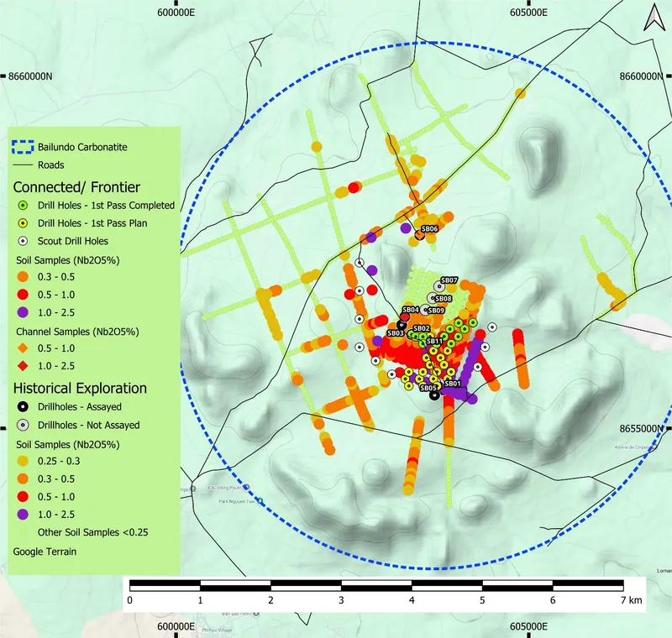
Task: Select the green 1st Pass Completed drill icon
Action: [x=23, y=206]
